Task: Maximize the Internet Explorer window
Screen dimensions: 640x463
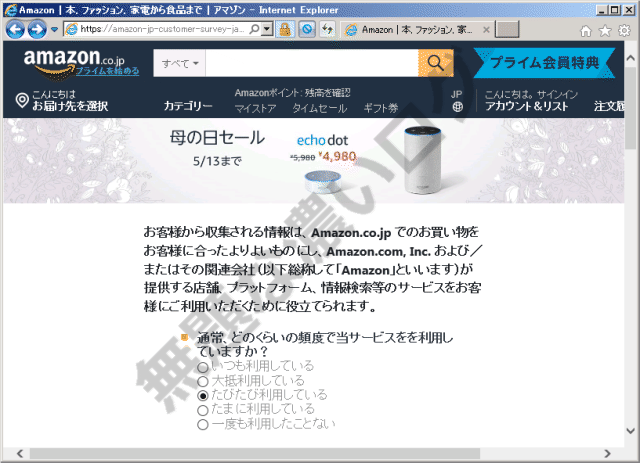Action: pyautogui.click(x=614, y=10)
